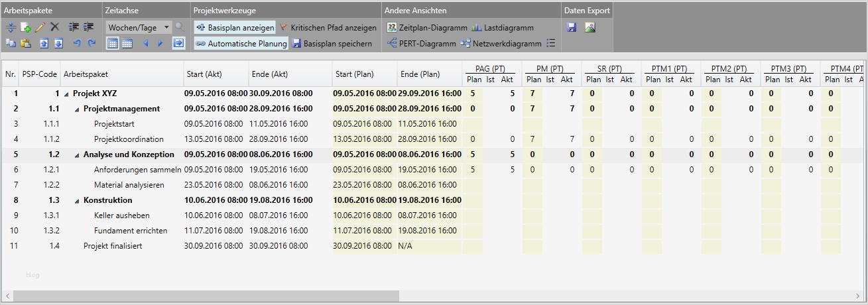Undo the last action
Image resolution: width=868 pixels, height=305 pixels.
click(x=77, y=43)
